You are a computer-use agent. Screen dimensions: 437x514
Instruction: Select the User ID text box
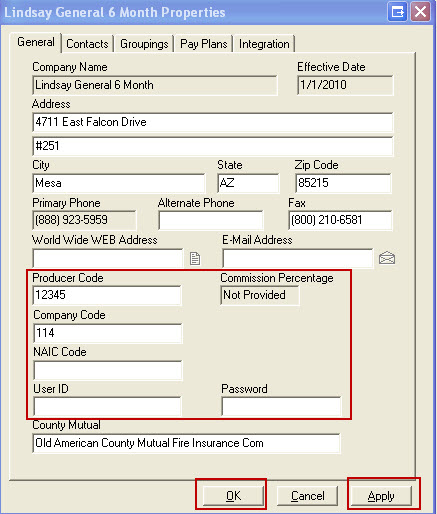(x=107, y=406)
